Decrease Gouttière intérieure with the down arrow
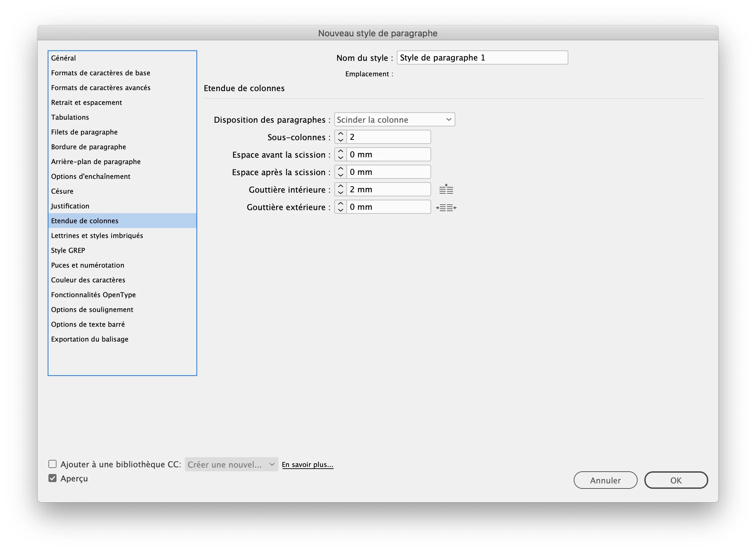The height and width of the screenshot is (552, 756). point(340,193)
